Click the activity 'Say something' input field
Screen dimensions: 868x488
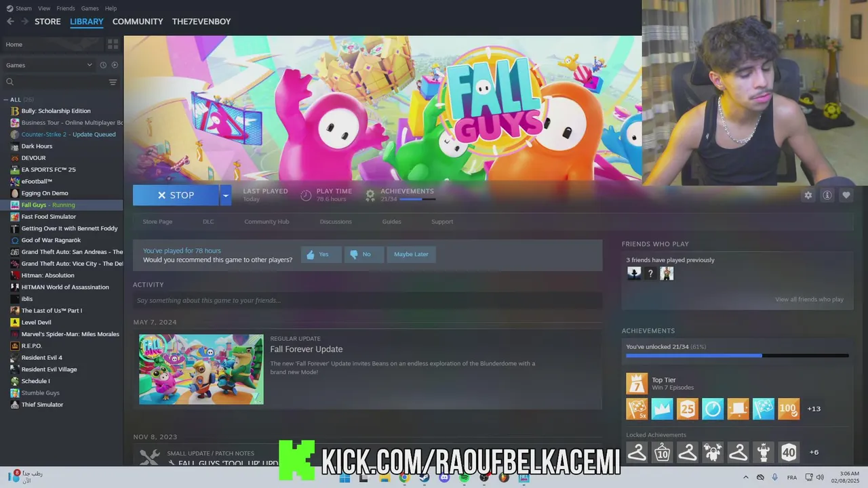click(368, 300)
